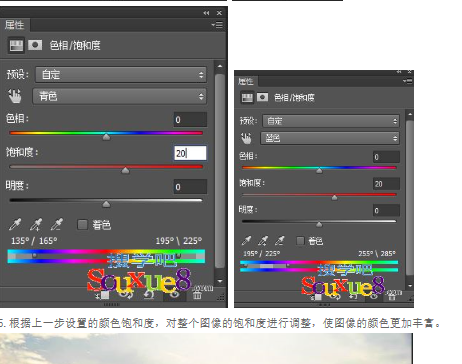Select the 属性 tab in right panel
The height and width of the screenshot is (364, 462).
pos(246,81)
